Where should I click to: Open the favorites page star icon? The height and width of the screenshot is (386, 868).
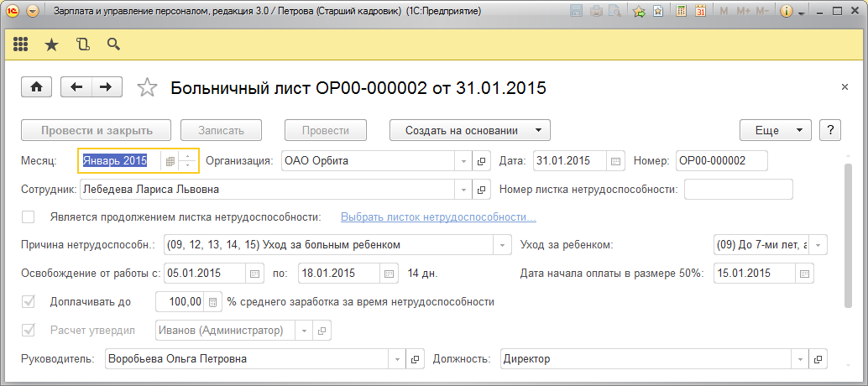point(658,11)
